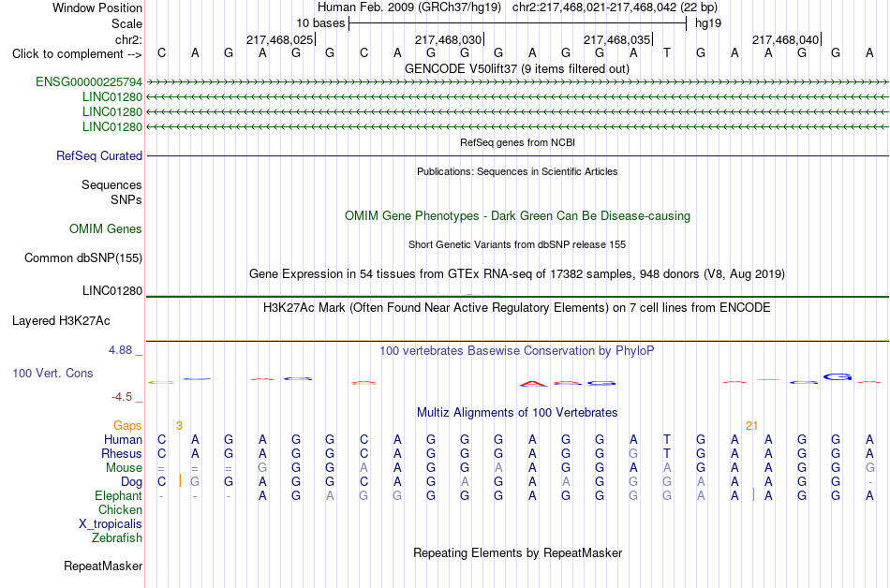This screenshot has width=890, height=588.
Task: Click the Rhesus species row label
Action: coord(122,454)
